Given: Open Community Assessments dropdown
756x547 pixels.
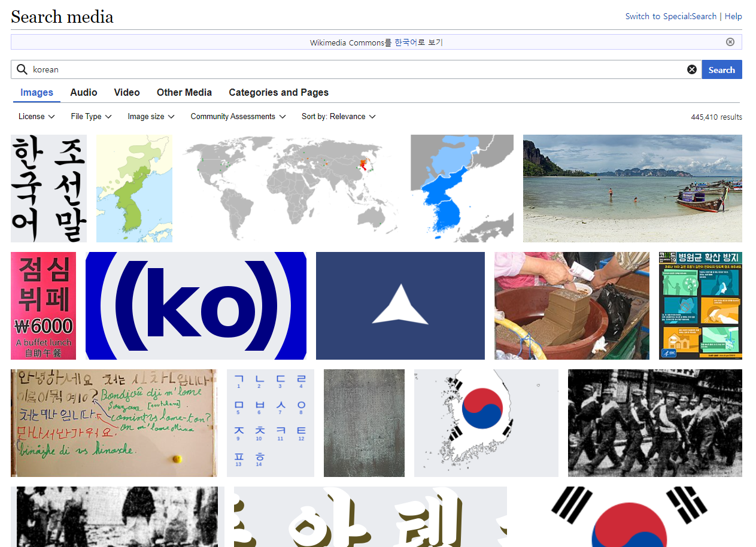Looking at the screenshot, I should coord(238,117).
